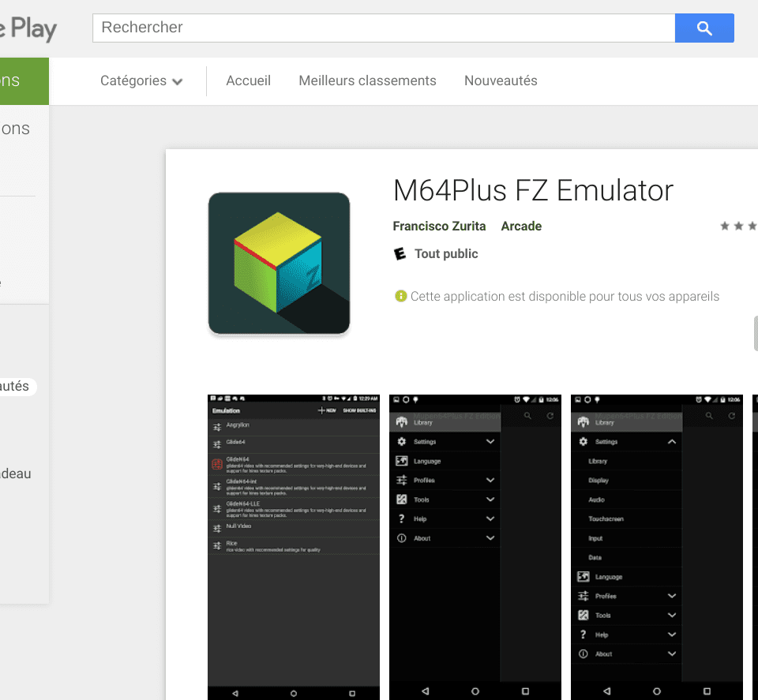Click Settings gear in second screenshot
758x700 pixels.
click(402, 442)
